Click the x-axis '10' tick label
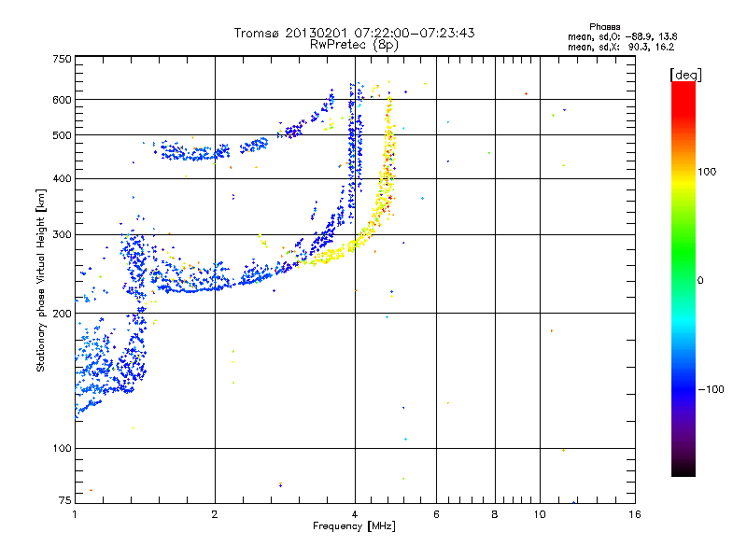The image size is (747, 560). [540, 514]
